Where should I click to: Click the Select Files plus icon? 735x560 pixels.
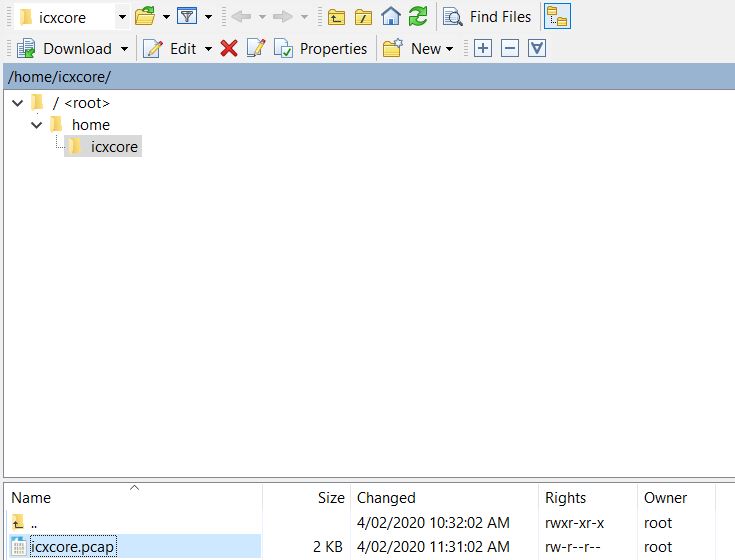click(x=483, y=48)
